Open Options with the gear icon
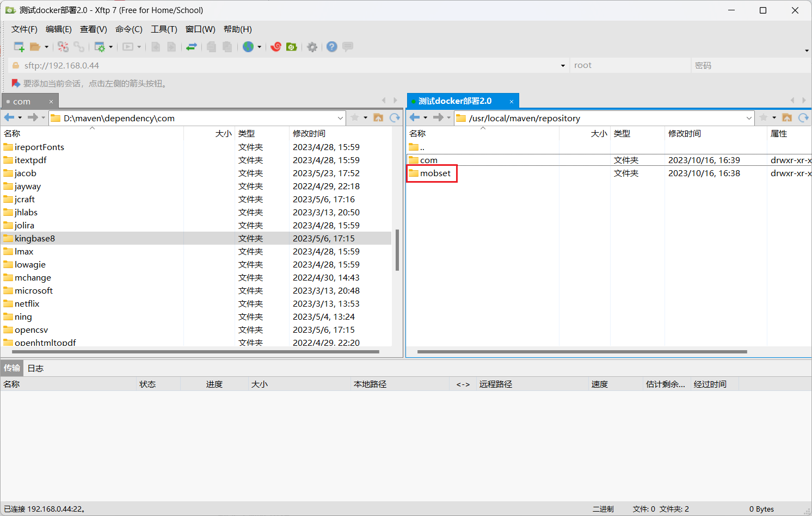 [x=312, y=47]
